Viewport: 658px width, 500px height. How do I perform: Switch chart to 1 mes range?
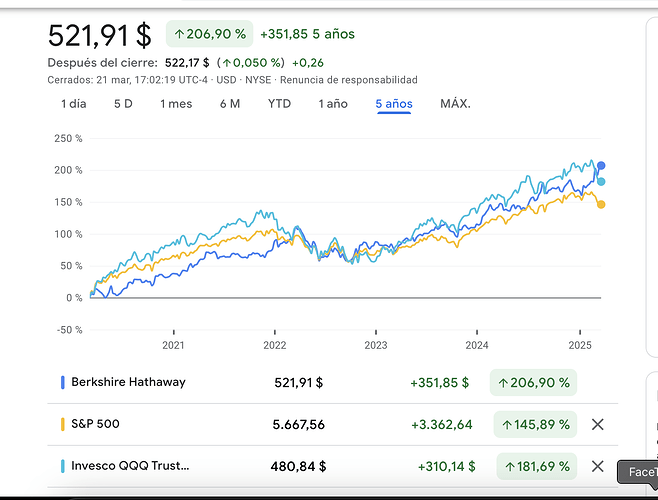176,104
